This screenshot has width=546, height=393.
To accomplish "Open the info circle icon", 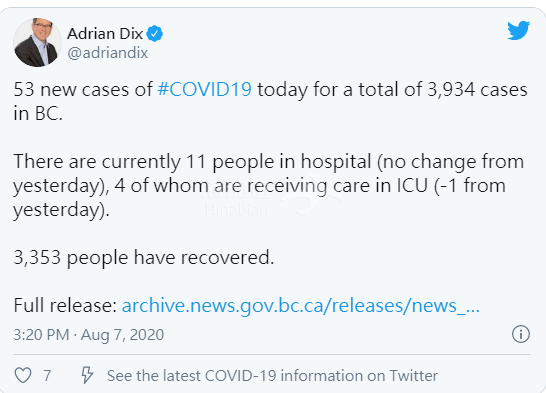I will pos(521,335).
